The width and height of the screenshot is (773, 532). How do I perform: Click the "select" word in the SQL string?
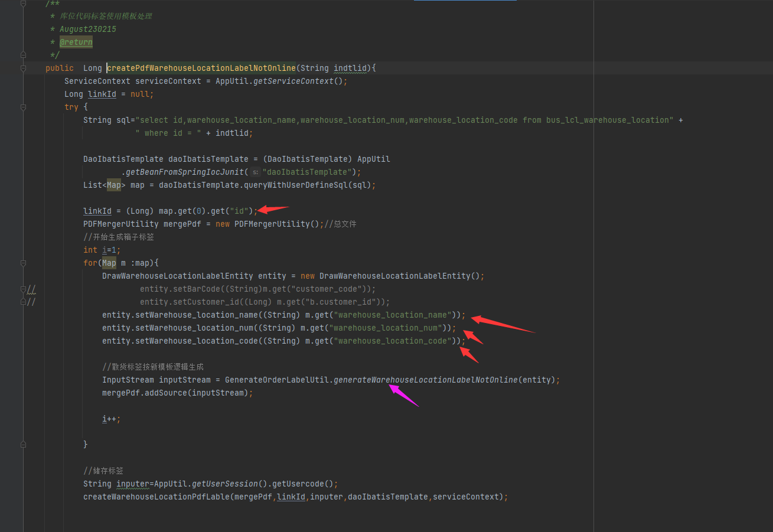(x=154, y=120)
